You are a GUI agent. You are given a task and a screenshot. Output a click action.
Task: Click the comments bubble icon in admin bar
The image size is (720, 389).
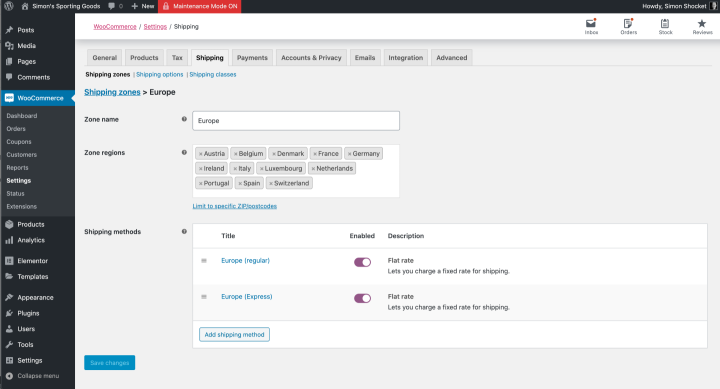coord(111,6)
